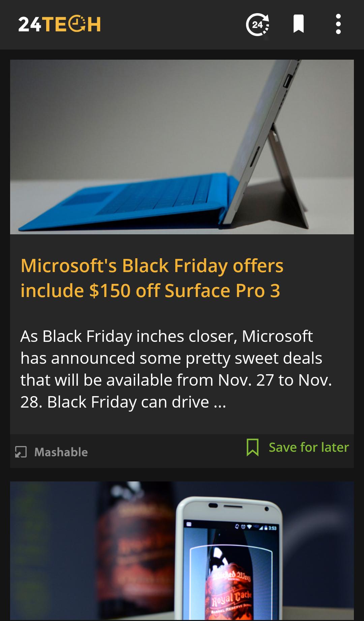Viewport: 364px width, 621px height.
Task: Click the summary line 'has announced some pretty sweet deals'
Action: coord(171,358)
